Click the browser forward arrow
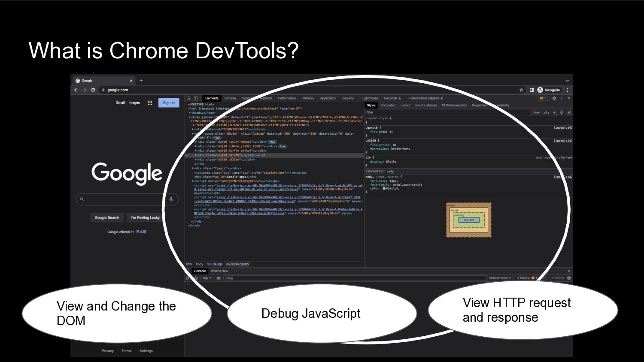The image size is (644, 362). [85, 90]
